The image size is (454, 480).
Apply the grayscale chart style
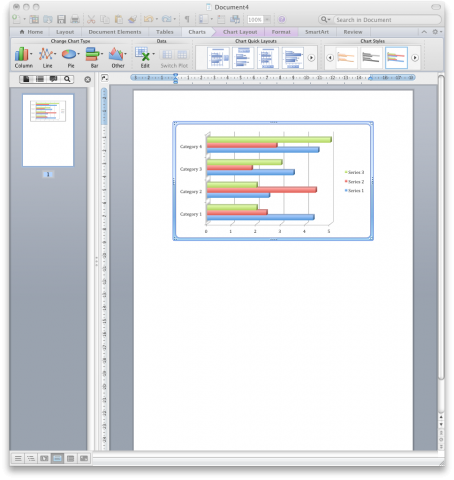371,58
